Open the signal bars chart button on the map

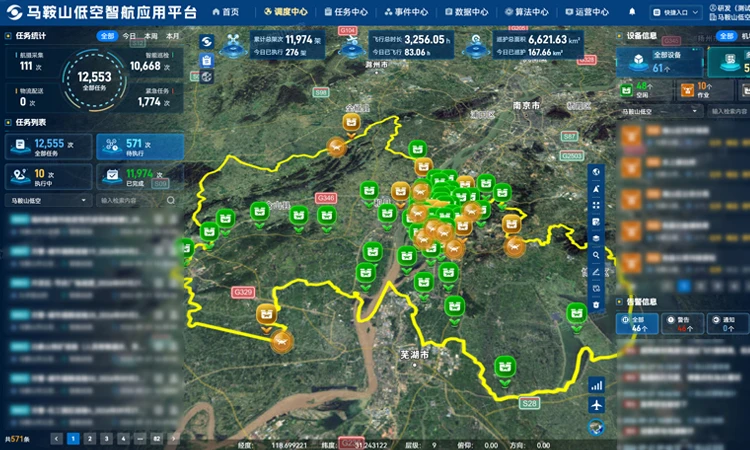(596, 385)
